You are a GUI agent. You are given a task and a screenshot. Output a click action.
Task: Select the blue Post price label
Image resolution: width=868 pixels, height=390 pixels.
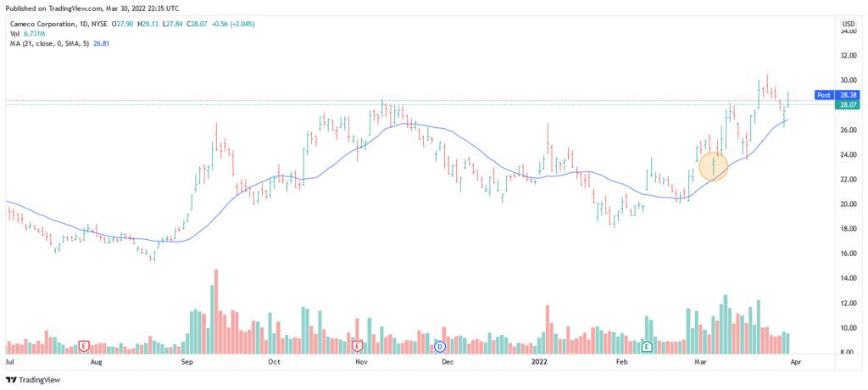823,95
